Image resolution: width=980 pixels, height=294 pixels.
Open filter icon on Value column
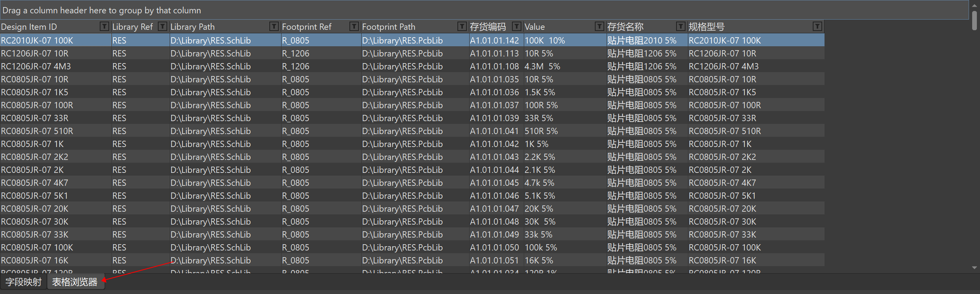[x=599, y=26]
